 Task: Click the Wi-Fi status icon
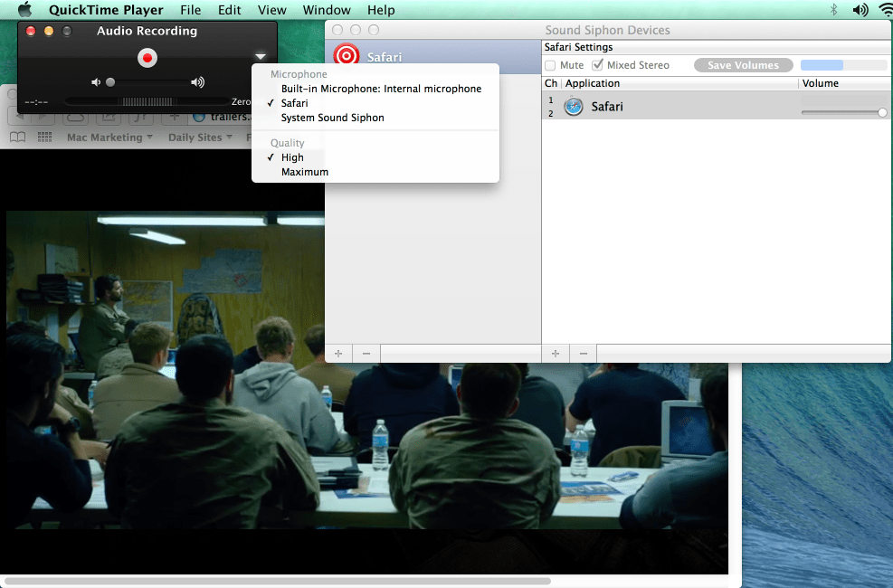(886, 10)
